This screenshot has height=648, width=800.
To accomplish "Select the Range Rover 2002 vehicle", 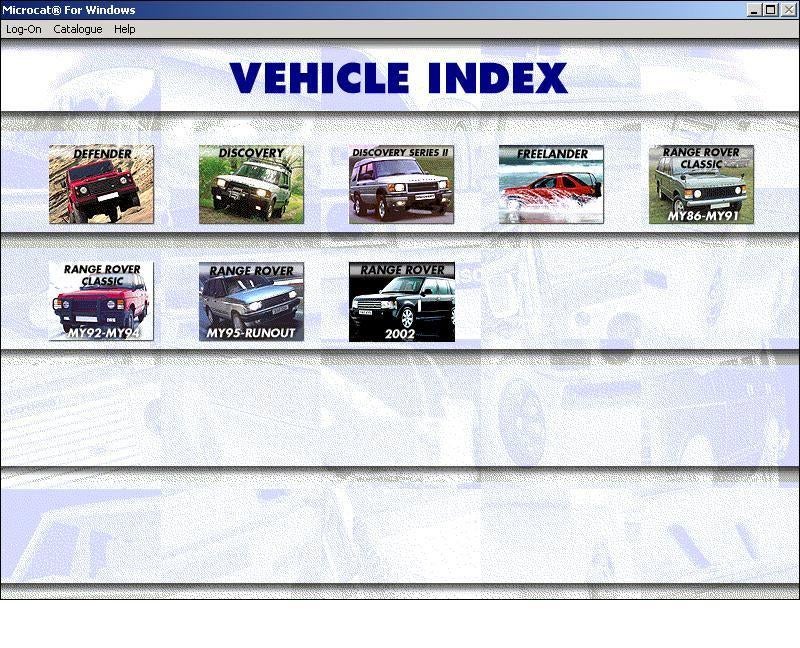I will click(x=399, y=300).
